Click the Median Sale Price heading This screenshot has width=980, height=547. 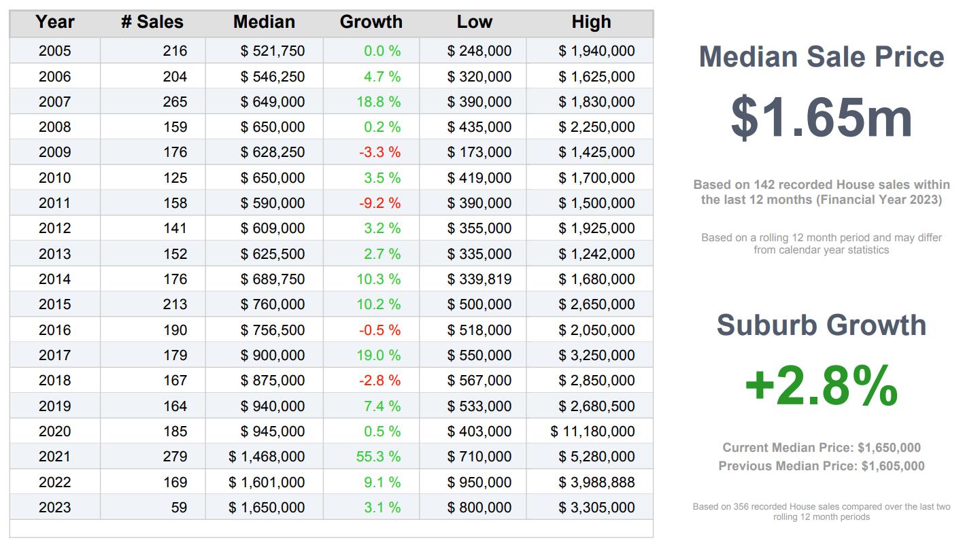point(821,56)
